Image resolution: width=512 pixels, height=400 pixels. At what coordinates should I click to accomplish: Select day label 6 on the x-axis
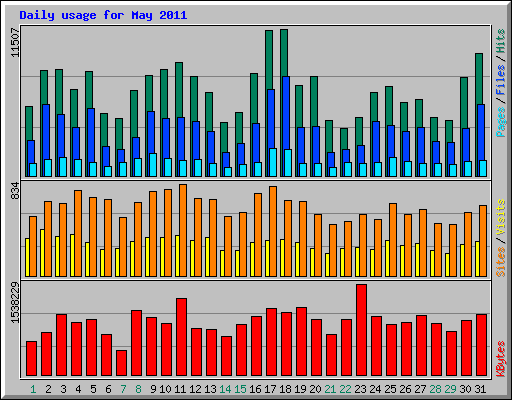click(108, 389)
